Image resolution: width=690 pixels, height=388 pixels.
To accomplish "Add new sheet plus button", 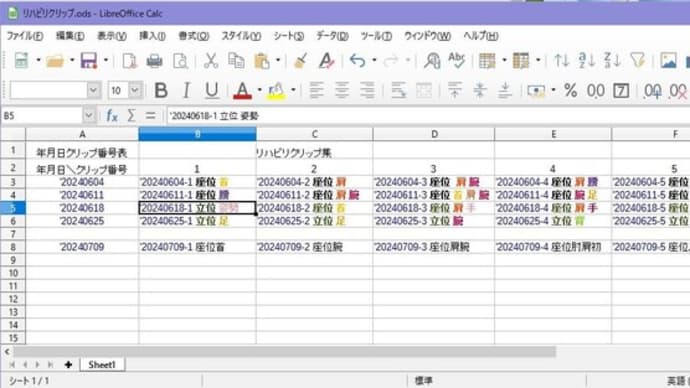I will coord(68,365).
